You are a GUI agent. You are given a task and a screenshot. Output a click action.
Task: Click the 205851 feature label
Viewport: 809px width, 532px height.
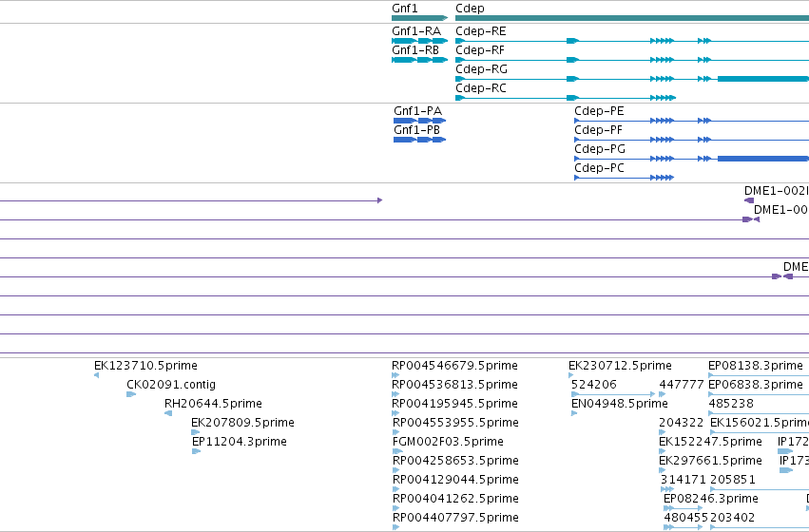tap(733, 480)
